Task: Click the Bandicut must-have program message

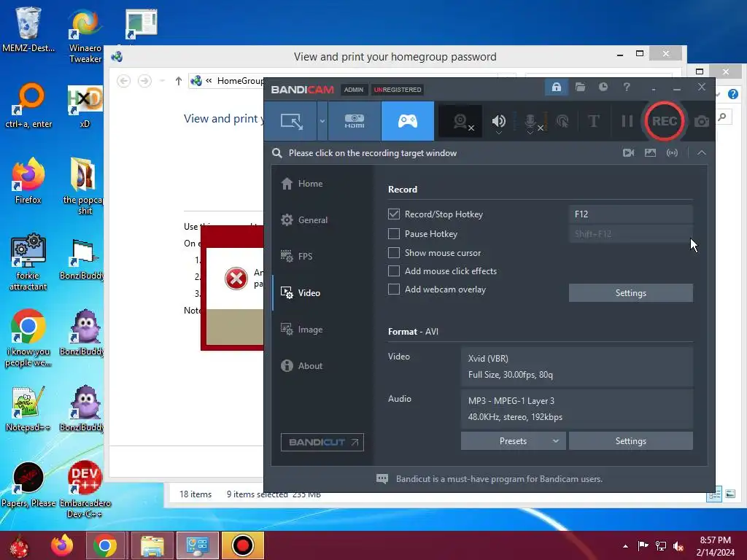Action: [x=499, y=479]
